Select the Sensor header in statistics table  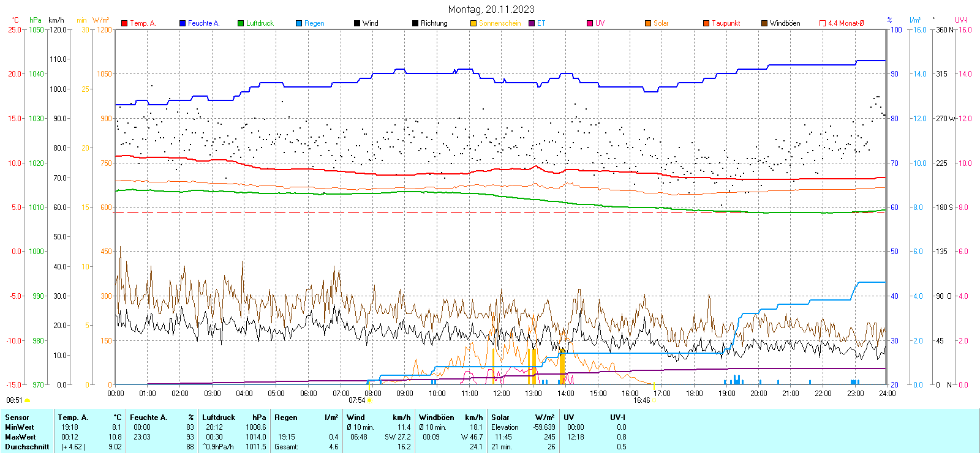[x=17, y=417]
